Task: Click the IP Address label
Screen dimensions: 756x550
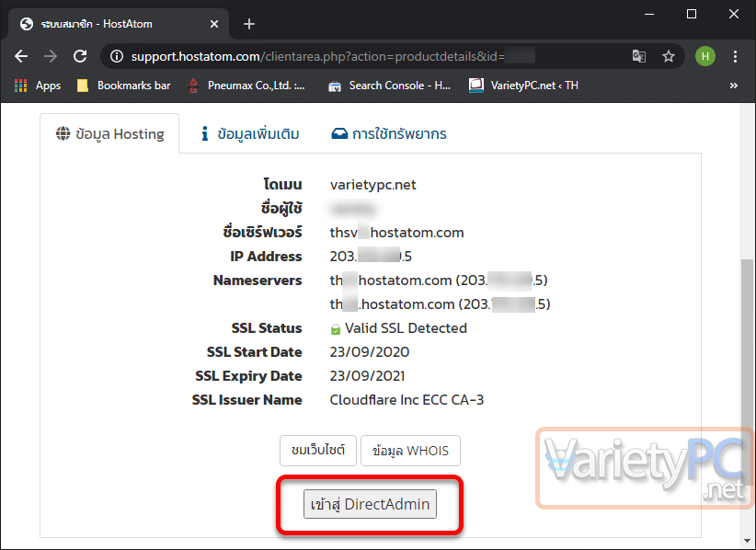Action: tap(266, 257)
